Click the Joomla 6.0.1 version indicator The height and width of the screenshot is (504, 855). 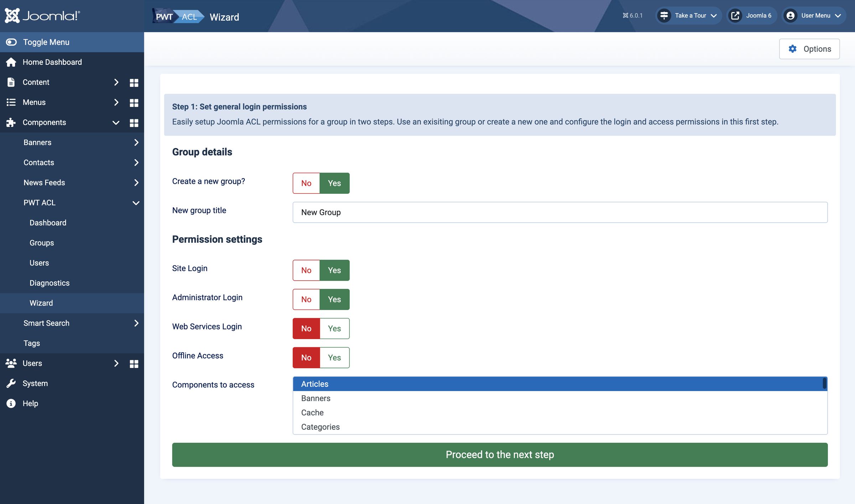(632, 15)
